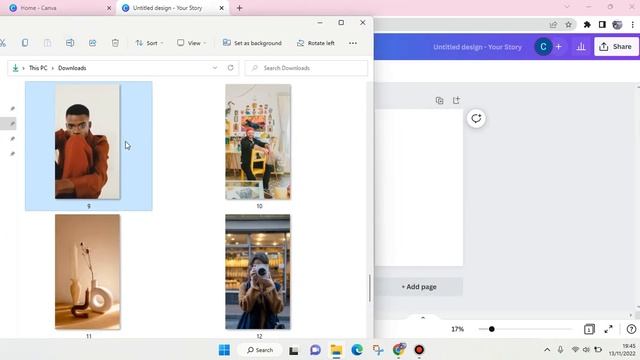
Task: Open the Windows Start menu
Action: click(224, 350)
